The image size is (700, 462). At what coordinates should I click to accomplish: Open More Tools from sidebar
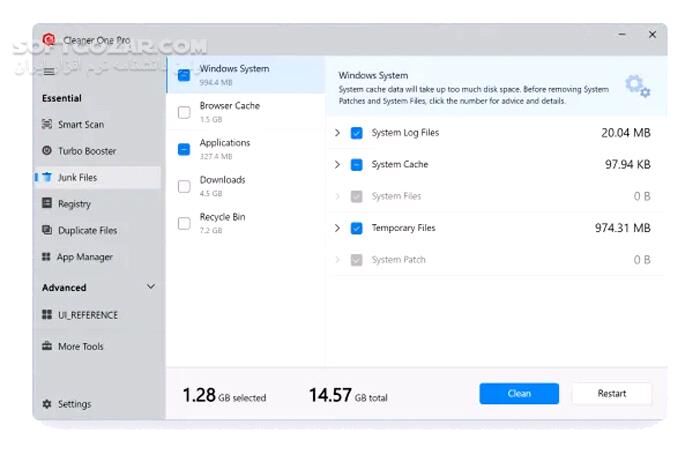pyautogui.click(x=97, y=346)
